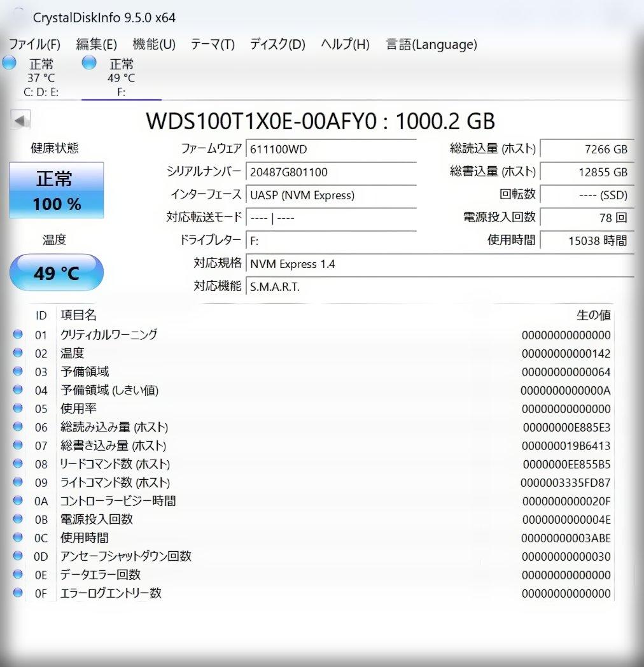Click the 正常 100 % health status button
This screenshot has height=667, width=644.
click(57, 190)
